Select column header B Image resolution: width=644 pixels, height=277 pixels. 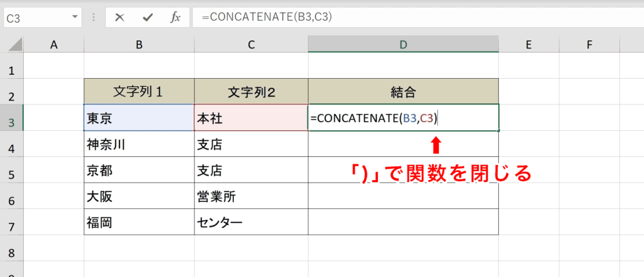(139, 45)
